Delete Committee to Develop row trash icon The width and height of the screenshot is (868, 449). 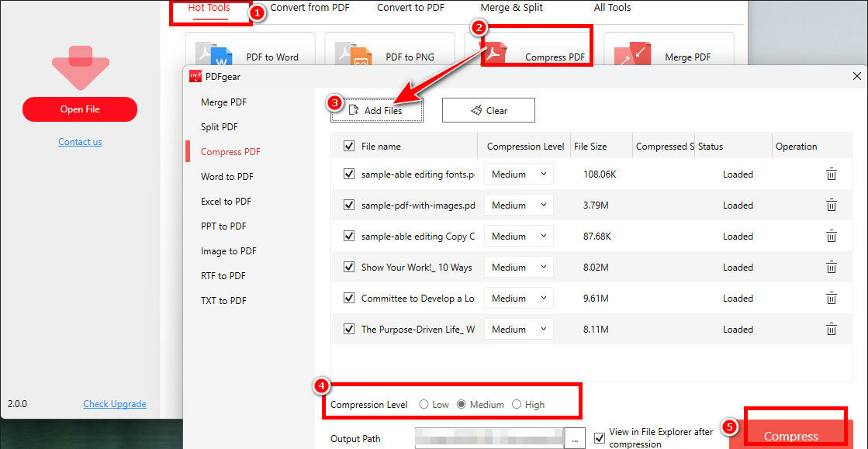831,299
